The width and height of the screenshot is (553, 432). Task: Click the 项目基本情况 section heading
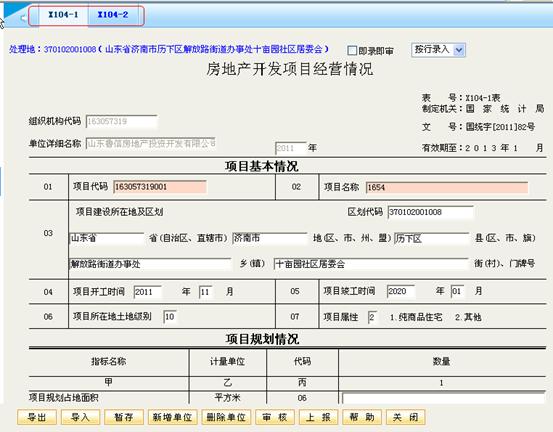tap(262, 166)
